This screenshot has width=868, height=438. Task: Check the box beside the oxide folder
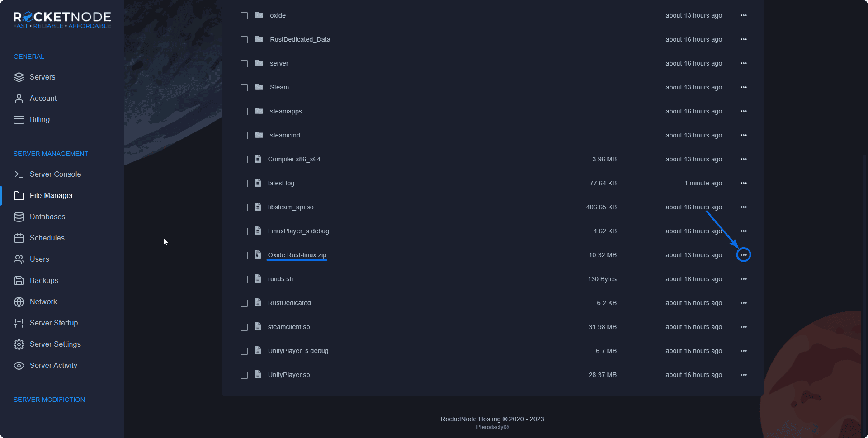(244, 16)
